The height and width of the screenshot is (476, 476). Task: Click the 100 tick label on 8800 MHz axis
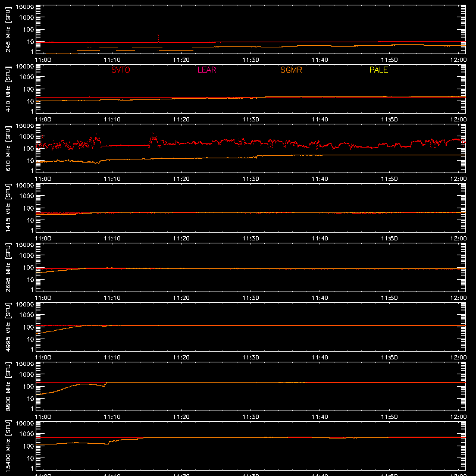[x=29, y=386]
